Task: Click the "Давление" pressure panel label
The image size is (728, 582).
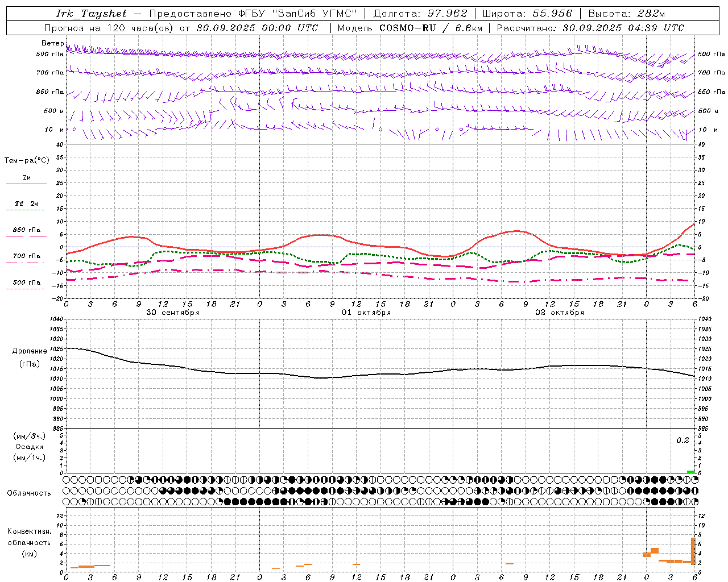Action: point(30,351)
